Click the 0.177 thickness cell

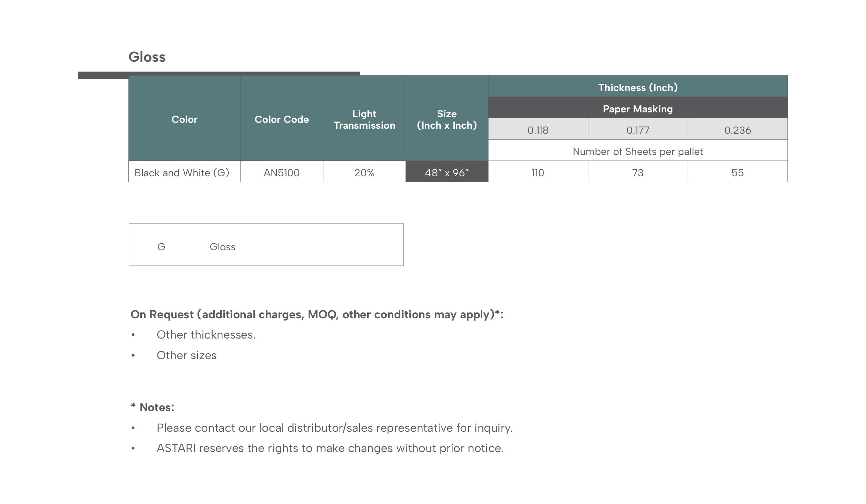click(638, 129)
